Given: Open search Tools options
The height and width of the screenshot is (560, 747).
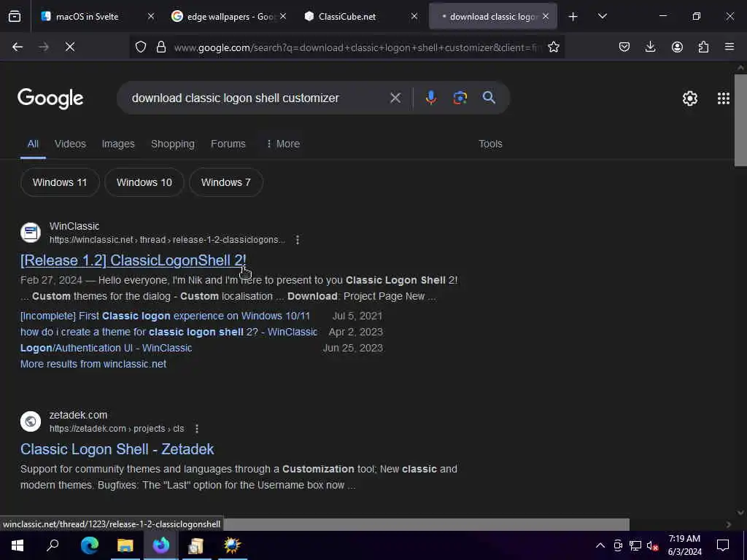Looking at the screenshot, I should (490, 144).
